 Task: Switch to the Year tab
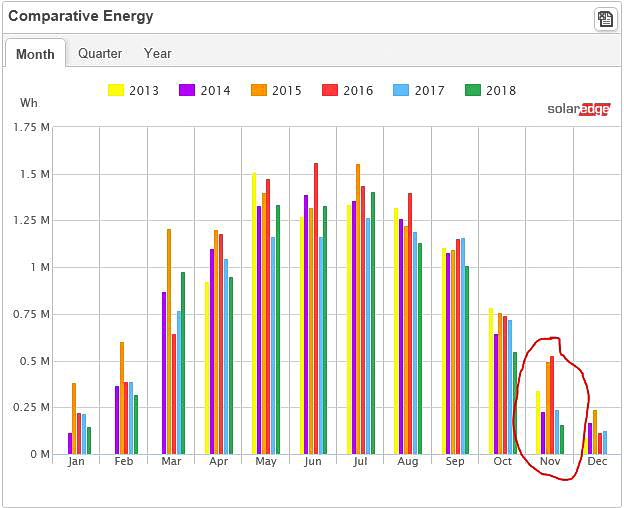(x=158, y=53)
